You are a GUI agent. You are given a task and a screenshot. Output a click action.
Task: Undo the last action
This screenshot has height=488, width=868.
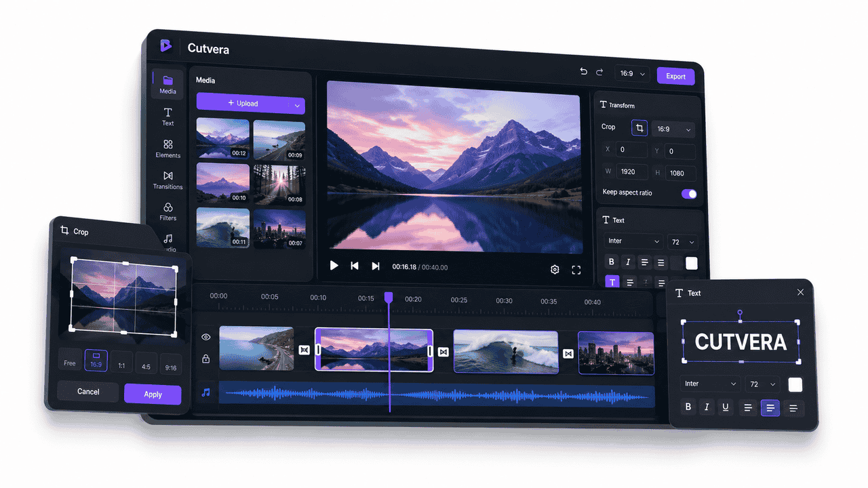click(x=583, y=73)
